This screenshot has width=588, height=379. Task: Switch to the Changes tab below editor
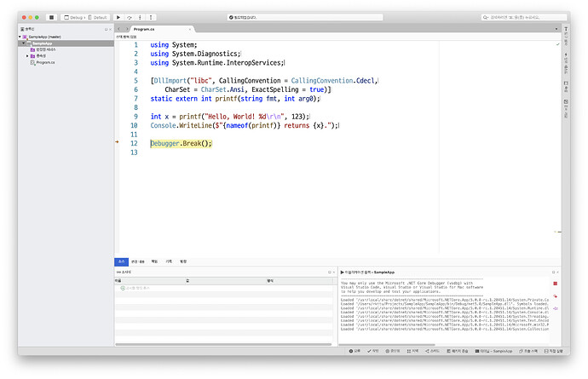137,261
